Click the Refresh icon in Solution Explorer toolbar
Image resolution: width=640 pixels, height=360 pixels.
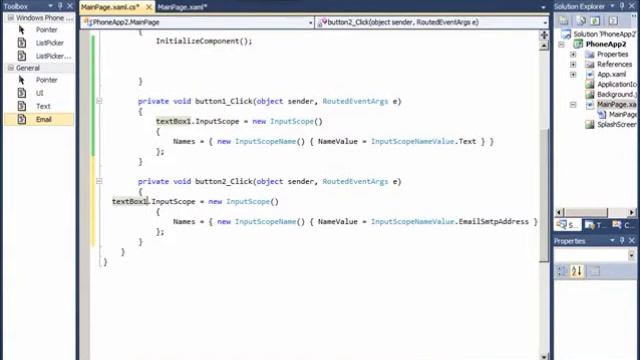[x=580, y=20]
